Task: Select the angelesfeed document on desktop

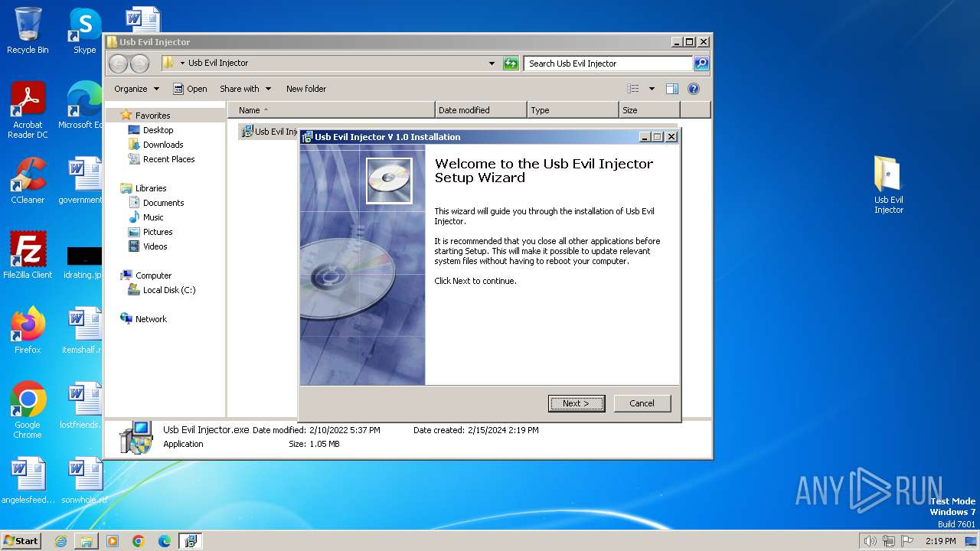Action: 28,480
